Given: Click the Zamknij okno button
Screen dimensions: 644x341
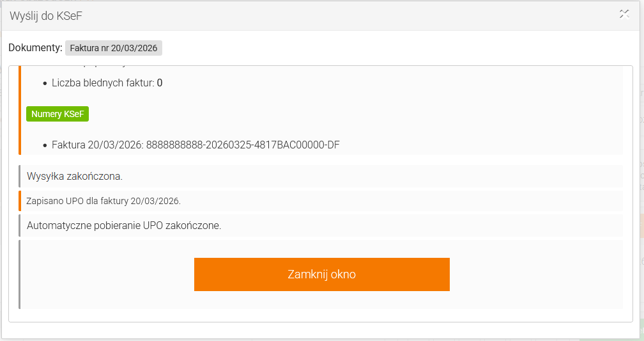Looking at the screenshot, I should coord(321,274).
